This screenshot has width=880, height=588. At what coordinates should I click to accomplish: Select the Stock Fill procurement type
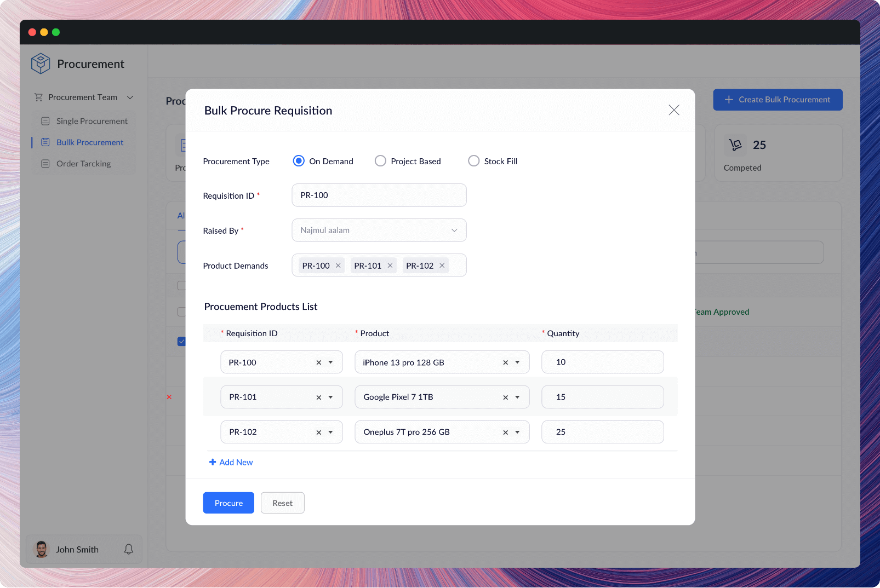[473, 160]
